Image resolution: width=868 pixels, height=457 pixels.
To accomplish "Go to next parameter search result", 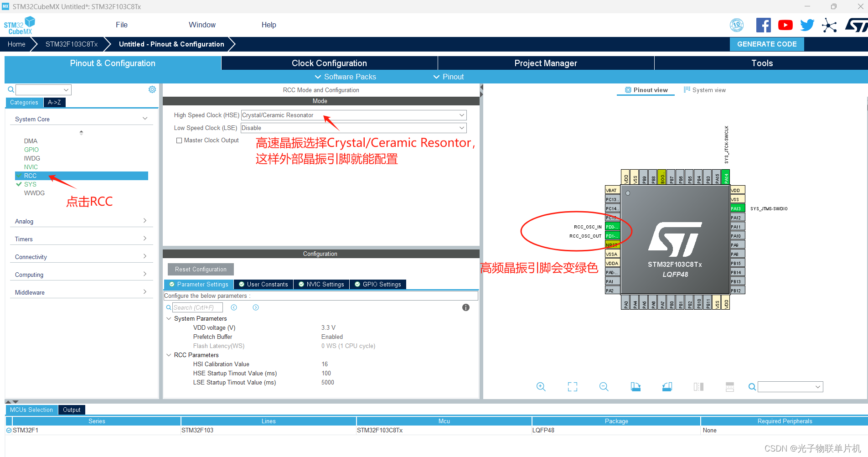I will click(x=256, y=307).
